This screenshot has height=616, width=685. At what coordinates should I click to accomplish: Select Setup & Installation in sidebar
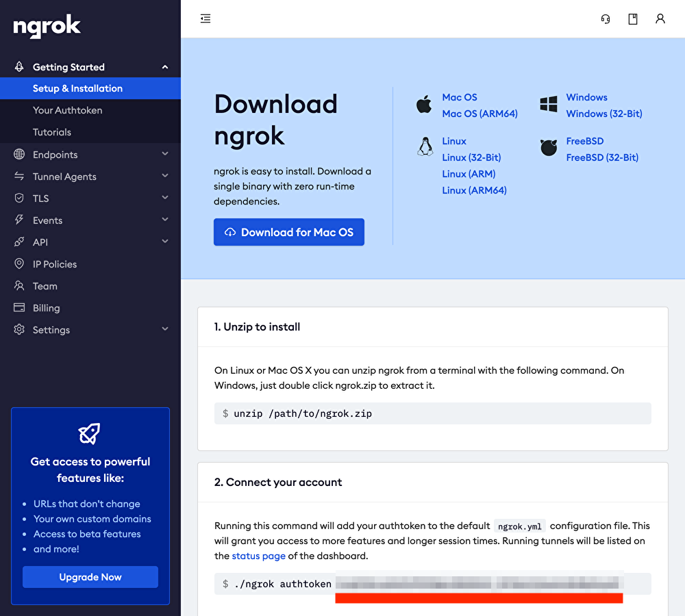(x=90, y=88)
